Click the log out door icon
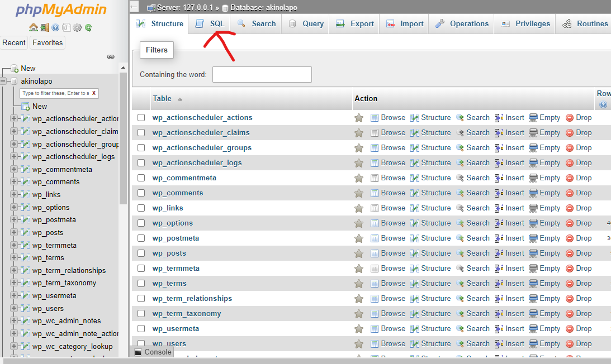The width and height of the screenshot is (611, 364). click(x=45, y=27)
